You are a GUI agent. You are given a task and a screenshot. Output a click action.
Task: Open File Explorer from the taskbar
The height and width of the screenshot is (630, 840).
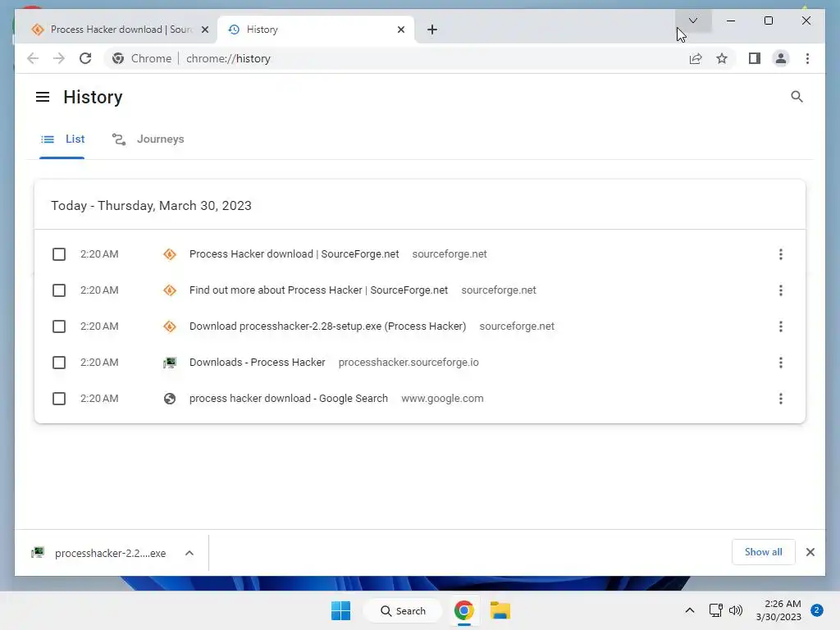pos(500,610)
